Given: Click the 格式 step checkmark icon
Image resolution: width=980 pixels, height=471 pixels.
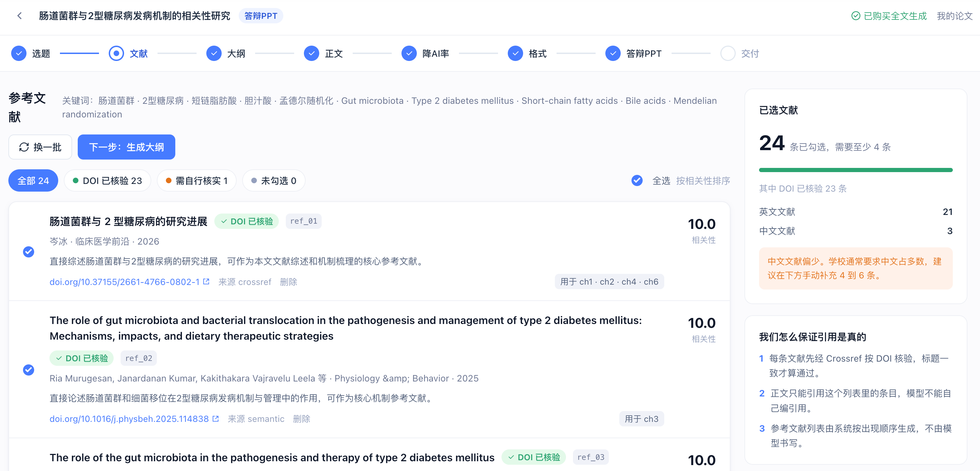Looking at the screenshot, I should click(515, 54).
